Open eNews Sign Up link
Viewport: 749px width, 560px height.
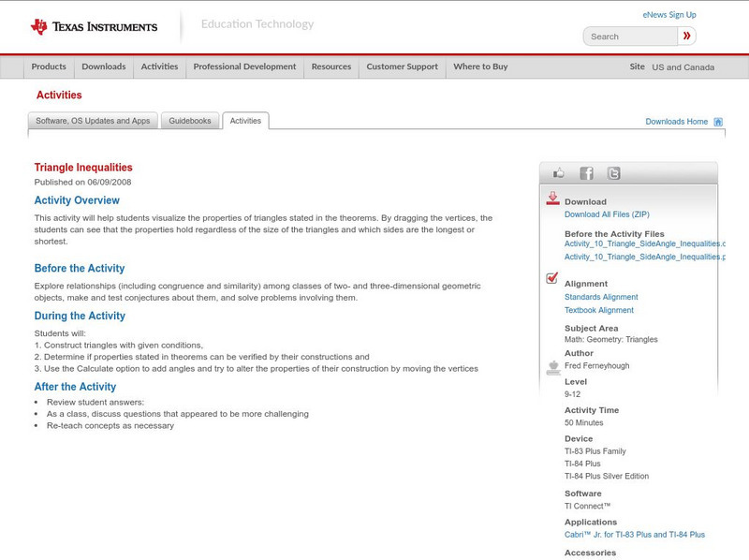click(x=669, y=15)
